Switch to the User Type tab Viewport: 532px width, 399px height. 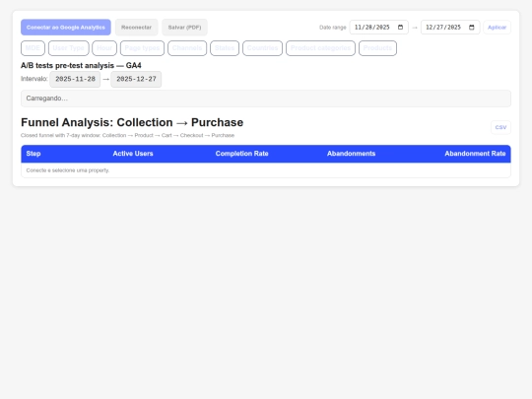coord(69,48)
